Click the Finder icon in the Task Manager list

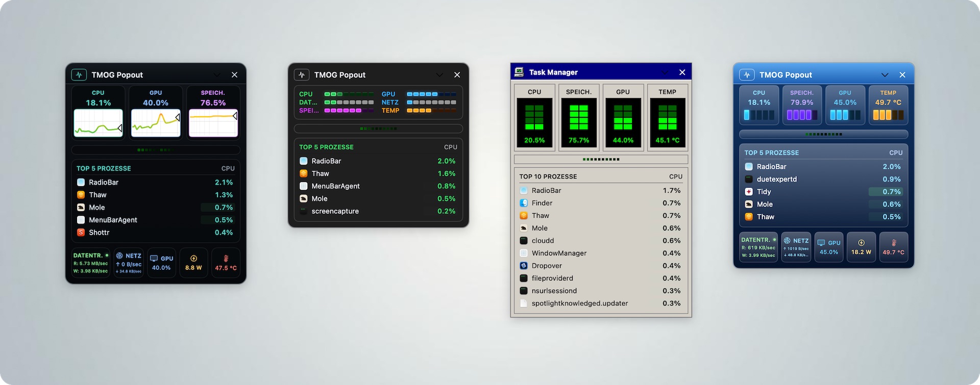coord(524,203)
